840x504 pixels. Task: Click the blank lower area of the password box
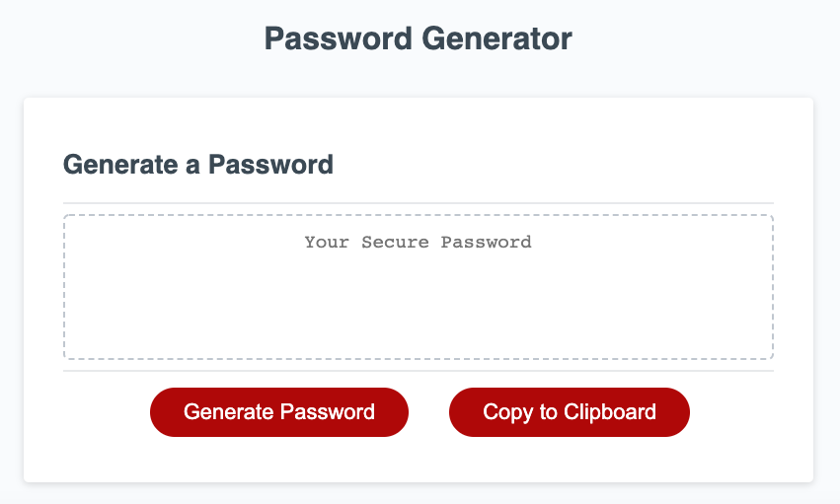418,321
